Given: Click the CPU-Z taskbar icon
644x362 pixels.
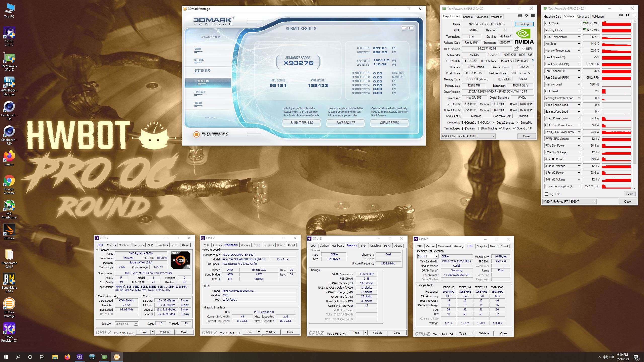Looking at the screenshot, I should 79,357.
